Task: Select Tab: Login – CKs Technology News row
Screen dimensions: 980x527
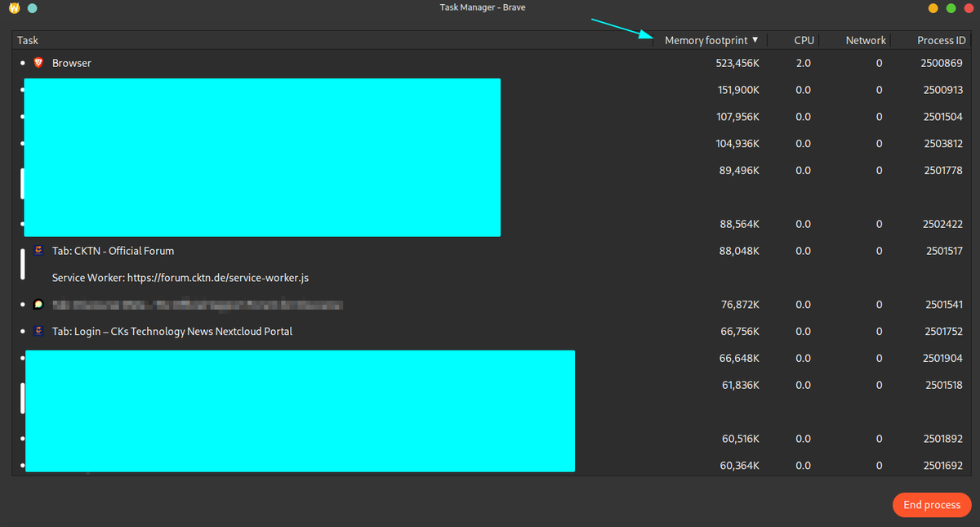Action: (x=490, y=331)
